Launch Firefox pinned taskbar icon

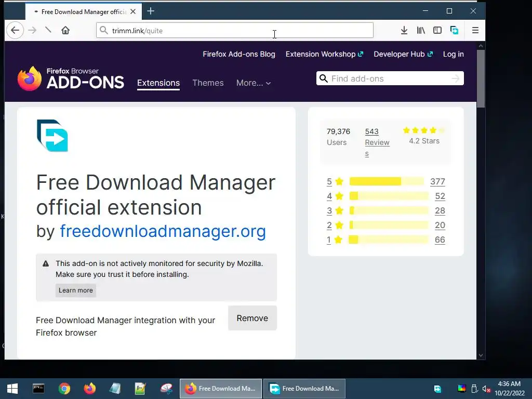click(90, 389)
